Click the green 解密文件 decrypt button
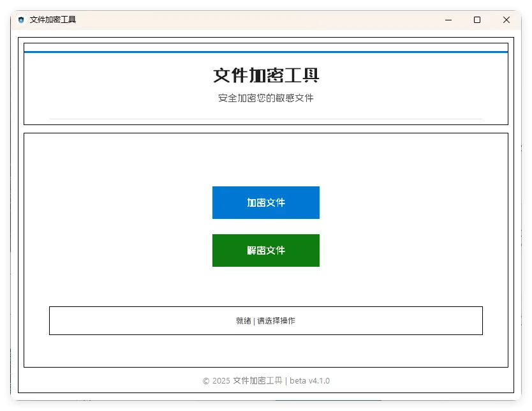The height and width of the screenshot is (411, 532). coord(265,250)
